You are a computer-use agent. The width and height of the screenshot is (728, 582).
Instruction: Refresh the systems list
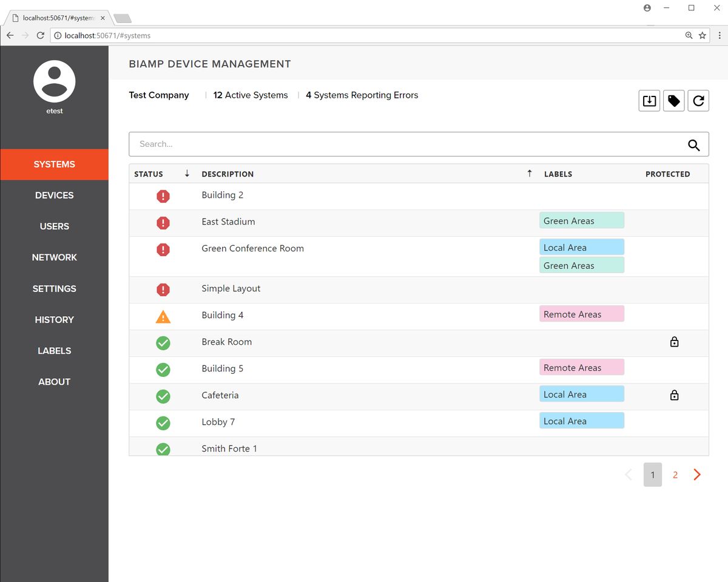click(698, 101)
